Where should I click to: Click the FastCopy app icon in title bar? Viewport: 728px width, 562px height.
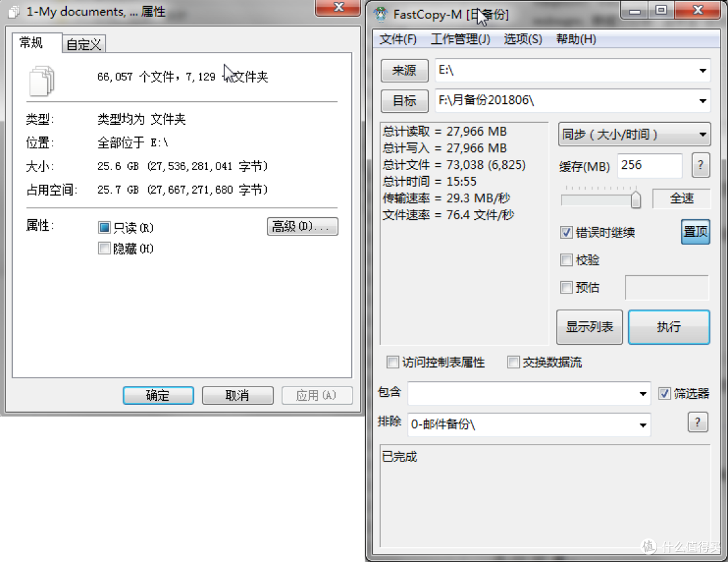coord(381,14)
